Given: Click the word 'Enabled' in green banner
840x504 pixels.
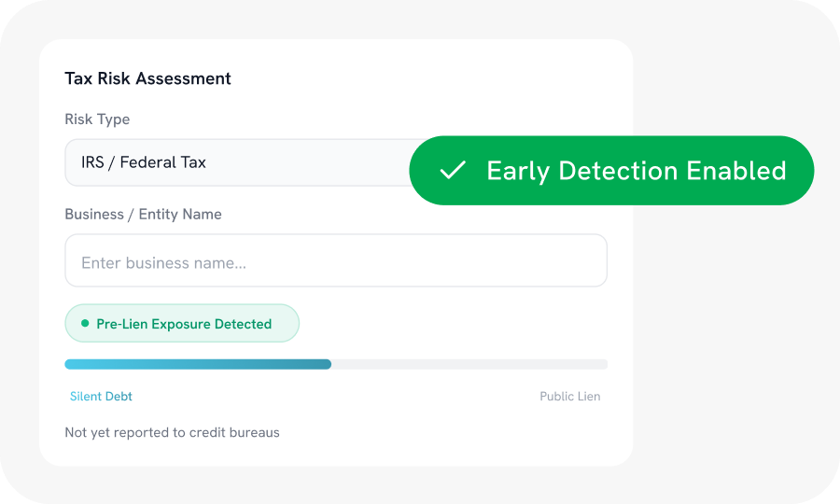Looking at the screenshot, I should click(x=736, y=171).
